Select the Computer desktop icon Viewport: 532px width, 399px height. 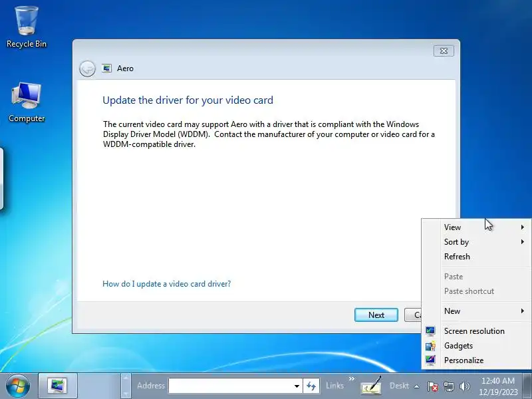click(x=27, y=102)
